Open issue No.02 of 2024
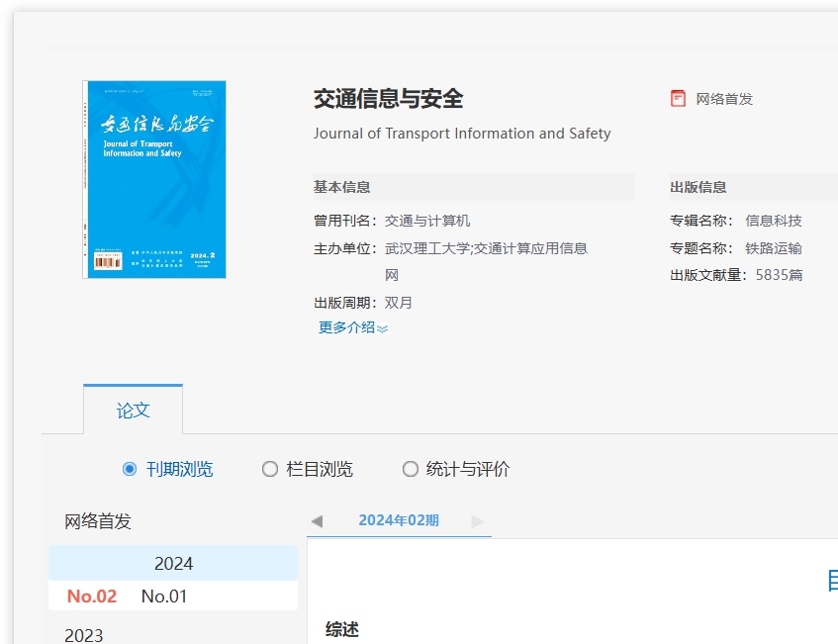The width and height of the screenshot is (838, 644). point(92,596)
